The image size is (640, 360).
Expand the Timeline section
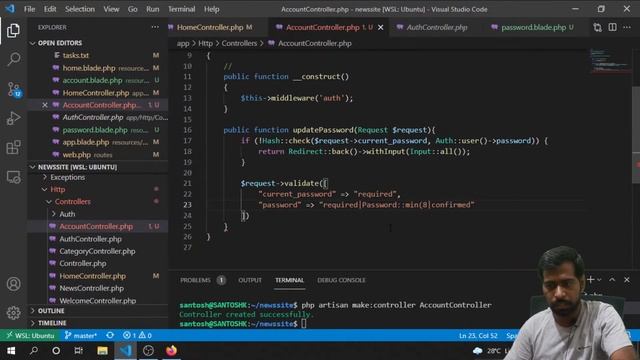[x=98, y=323]
